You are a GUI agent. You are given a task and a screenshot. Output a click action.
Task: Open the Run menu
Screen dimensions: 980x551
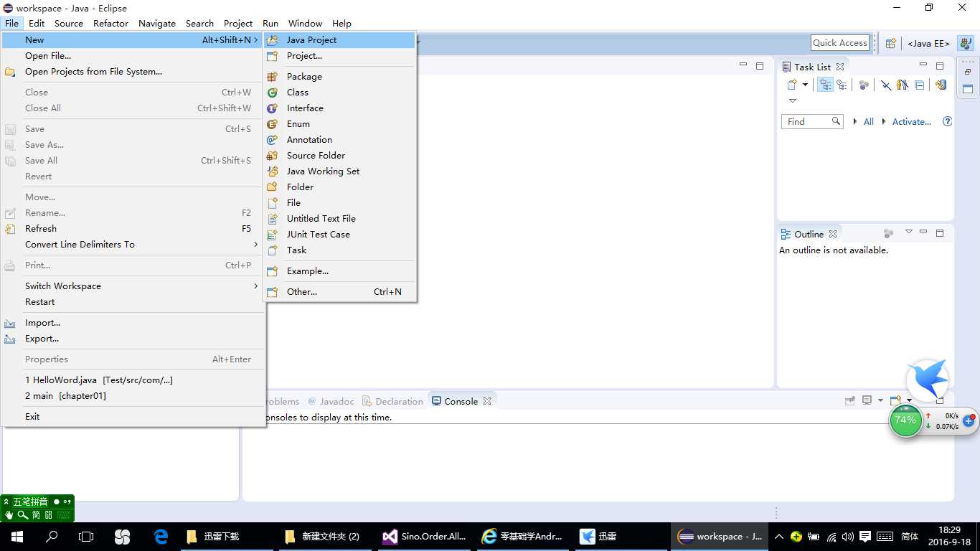270,23
